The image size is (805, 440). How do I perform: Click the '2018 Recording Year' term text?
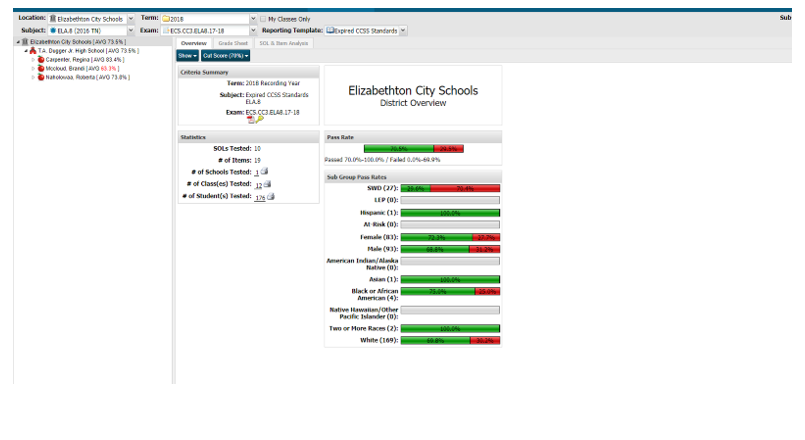pos(273,83)
